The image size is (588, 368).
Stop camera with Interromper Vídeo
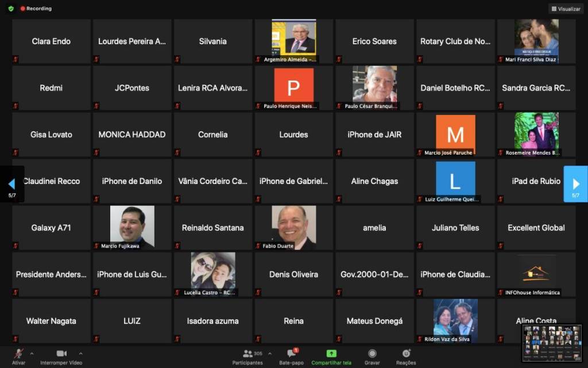click(x=61, y=356)
